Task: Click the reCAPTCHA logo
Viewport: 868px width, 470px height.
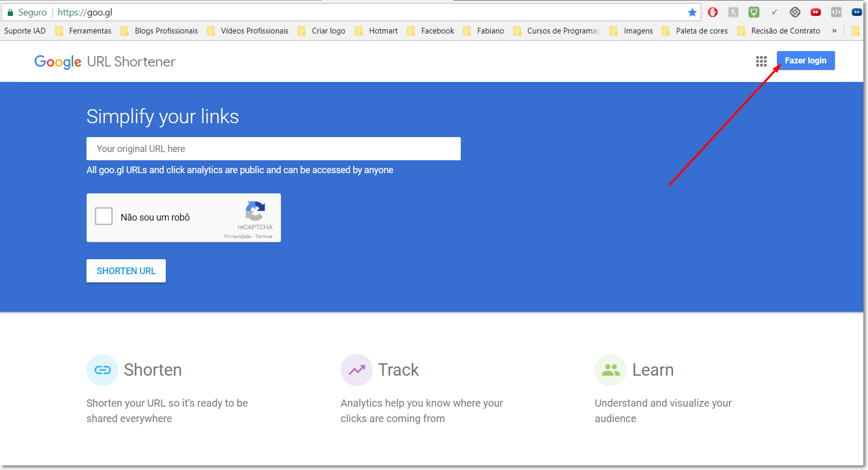Action: [x=255, y=211]
